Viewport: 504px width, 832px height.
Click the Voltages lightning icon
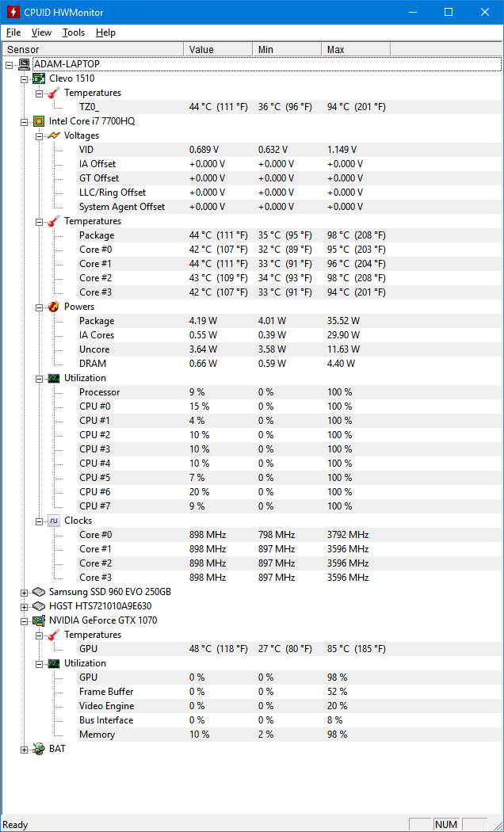pyautogui.click(x=54, y=135)
